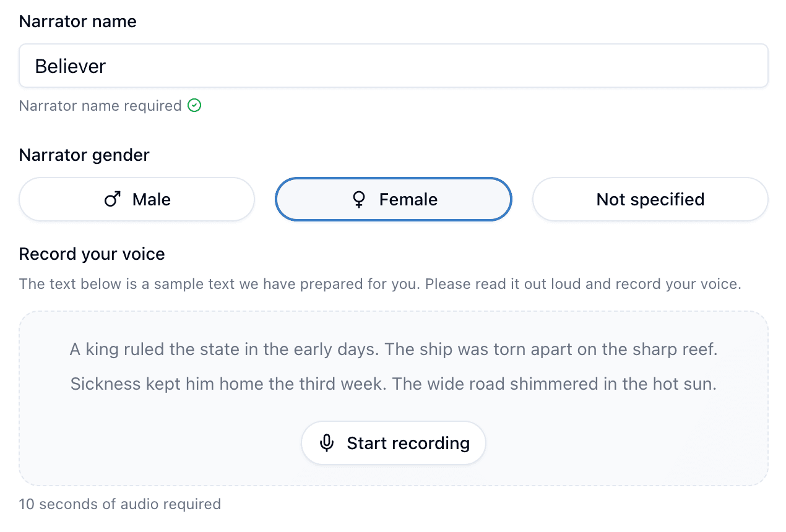Click the Narrator name label
The width and height of the screenshot is (786, 532).
tap(78, 21)
